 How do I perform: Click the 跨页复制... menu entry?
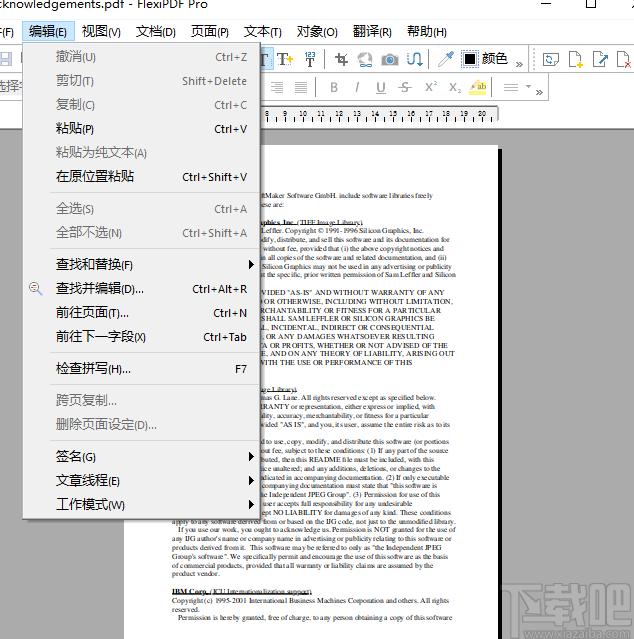(x=141, y=401)
